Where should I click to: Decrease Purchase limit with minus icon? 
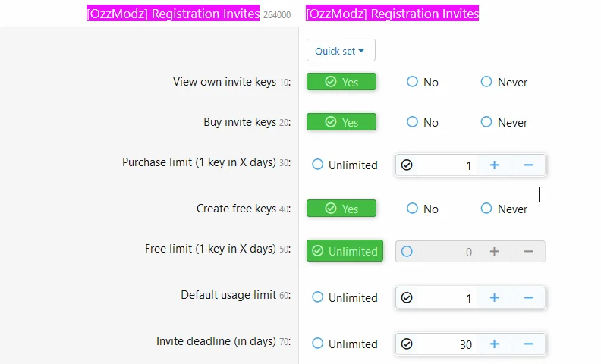click(x=528, y=165)
